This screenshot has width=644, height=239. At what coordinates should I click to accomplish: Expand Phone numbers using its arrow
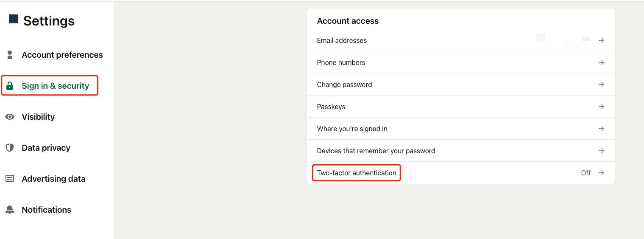pos(601,62)
